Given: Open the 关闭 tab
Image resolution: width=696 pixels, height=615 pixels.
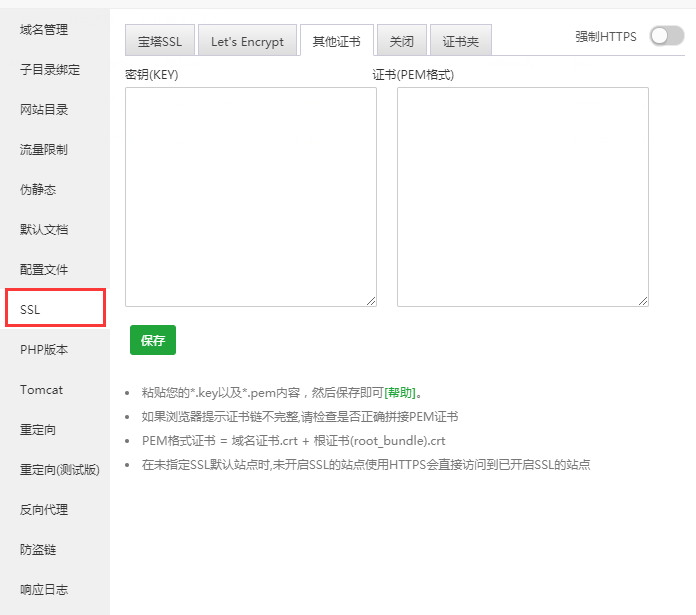Looking at the screenshot, I should click(402, 41).
